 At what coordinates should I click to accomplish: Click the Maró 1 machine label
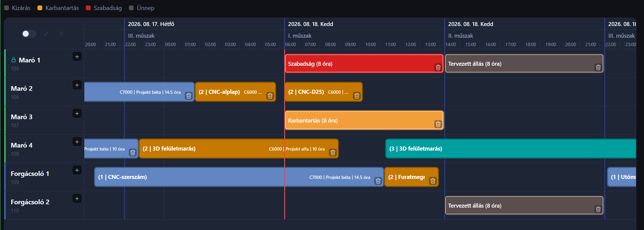coord(29,60)
